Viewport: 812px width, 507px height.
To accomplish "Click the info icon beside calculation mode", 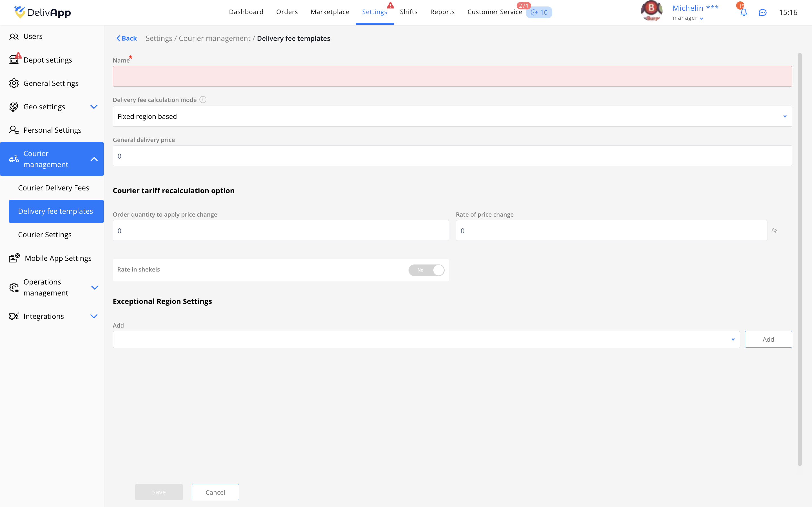I will [203, 100].
